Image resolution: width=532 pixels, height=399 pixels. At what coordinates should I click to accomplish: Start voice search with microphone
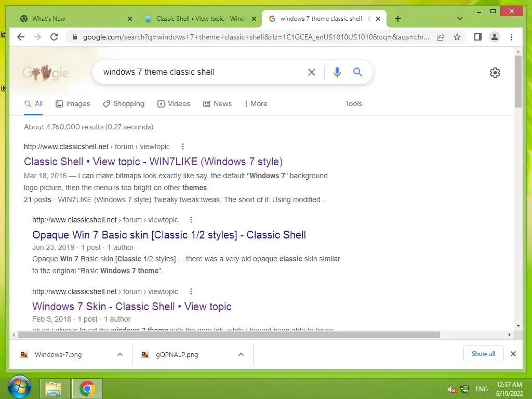(x=337, y=72)
